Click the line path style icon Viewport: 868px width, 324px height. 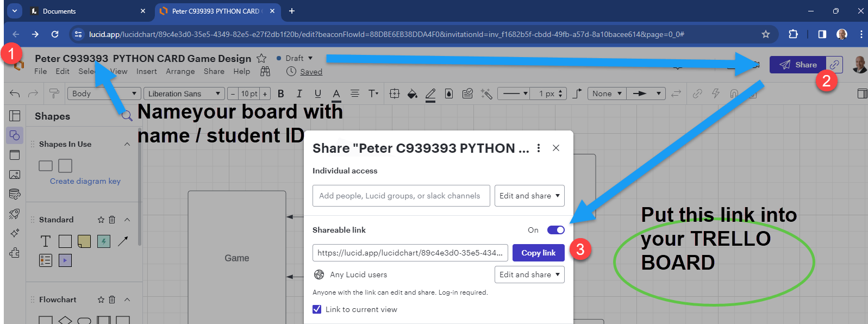(x=577, y=94)
